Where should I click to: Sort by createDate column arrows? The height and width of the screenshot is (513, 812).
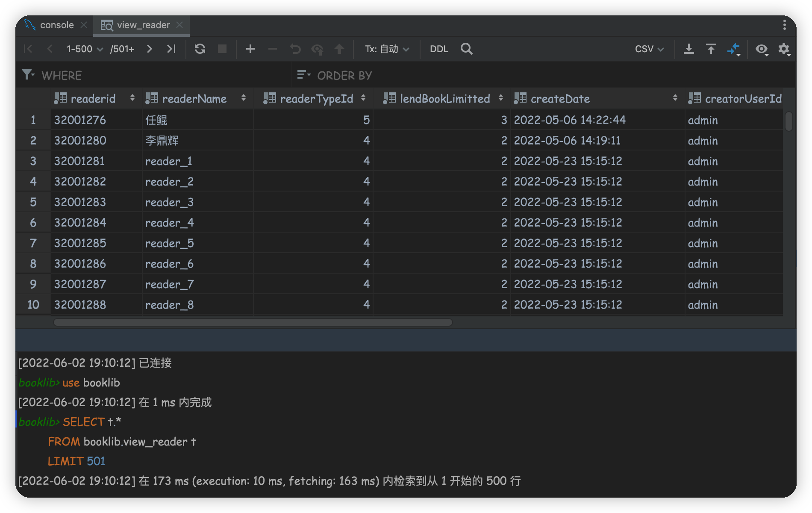point(675,98)
